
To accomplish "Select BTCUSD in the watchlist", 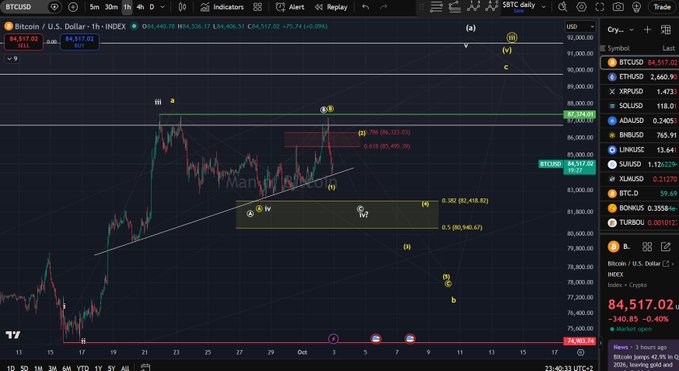I will (640, 62).
